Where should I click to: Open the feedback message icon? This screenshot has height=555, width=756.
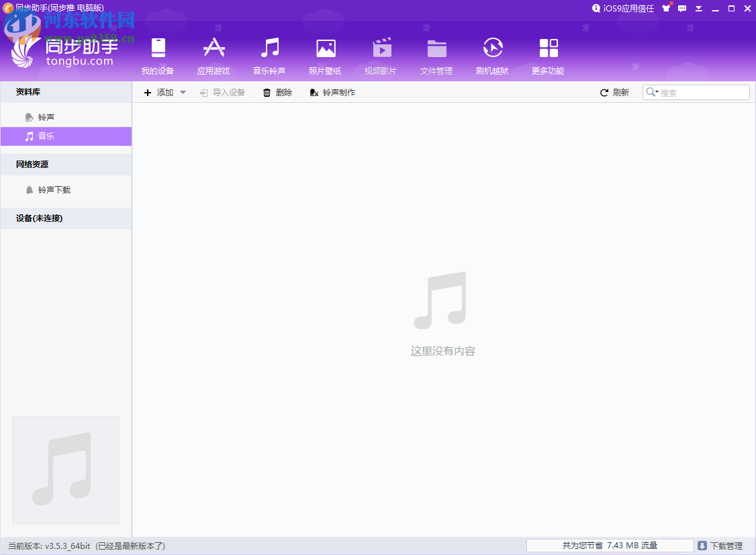(681, 9)
